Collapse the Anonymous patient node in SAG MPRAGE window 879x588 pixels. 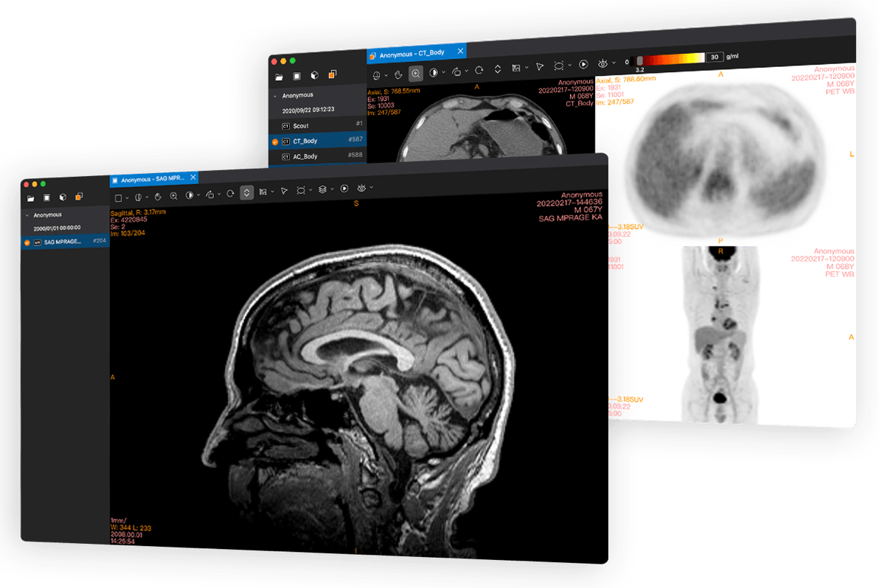tap(27, 216)
